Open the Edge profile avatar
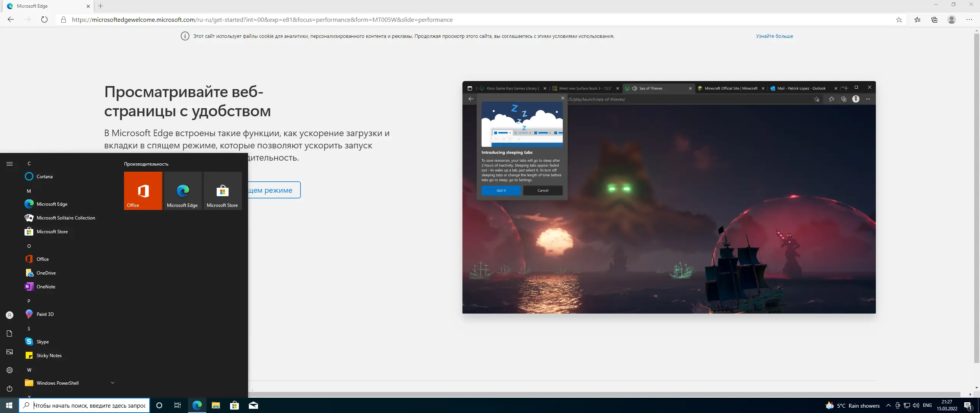 (952, 20)
